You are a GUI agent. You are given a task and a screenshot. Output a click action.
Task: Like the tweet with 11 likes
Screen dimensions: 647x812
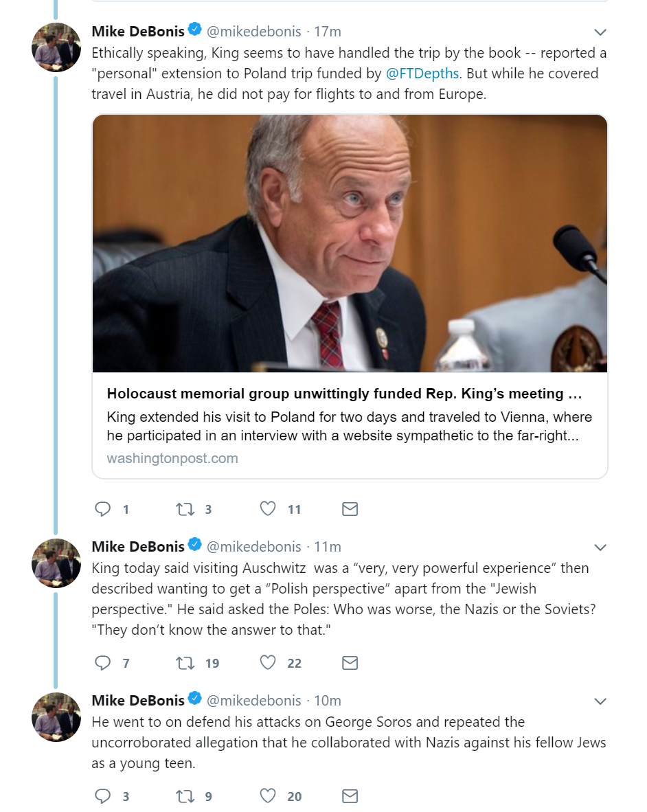(x=268, y=509)
